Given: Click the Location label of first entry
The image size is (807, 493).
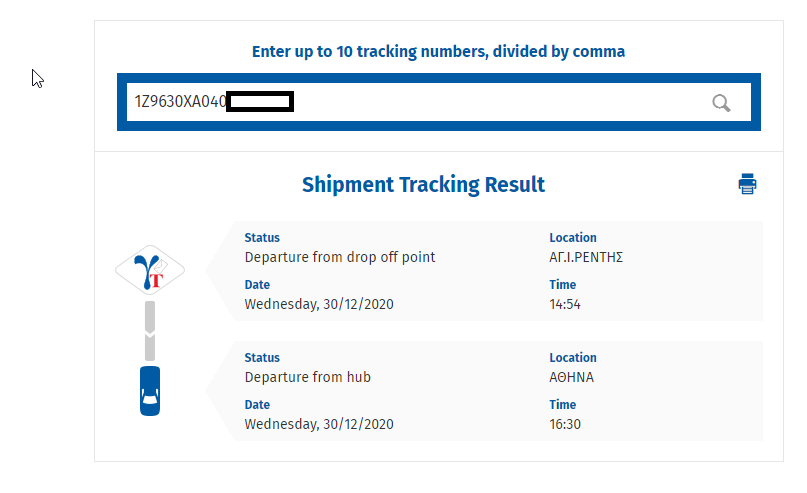Looking at the screenshot, I should point(573,237).
